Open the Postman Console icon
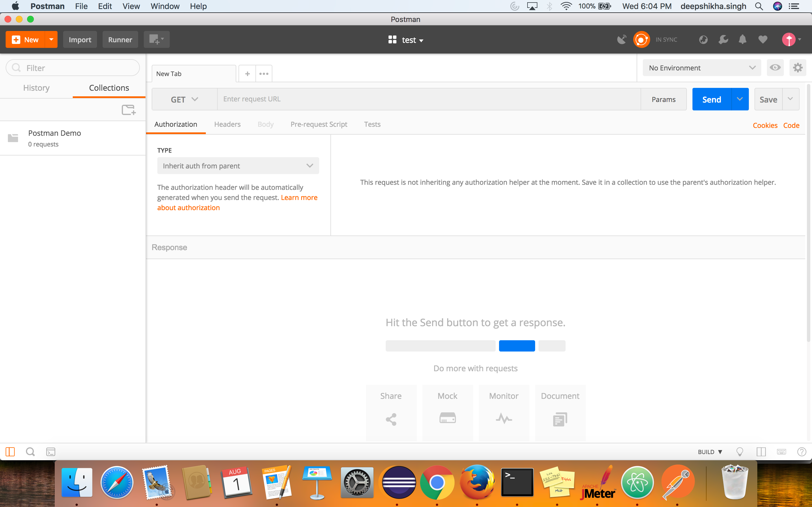 [51, 452]
